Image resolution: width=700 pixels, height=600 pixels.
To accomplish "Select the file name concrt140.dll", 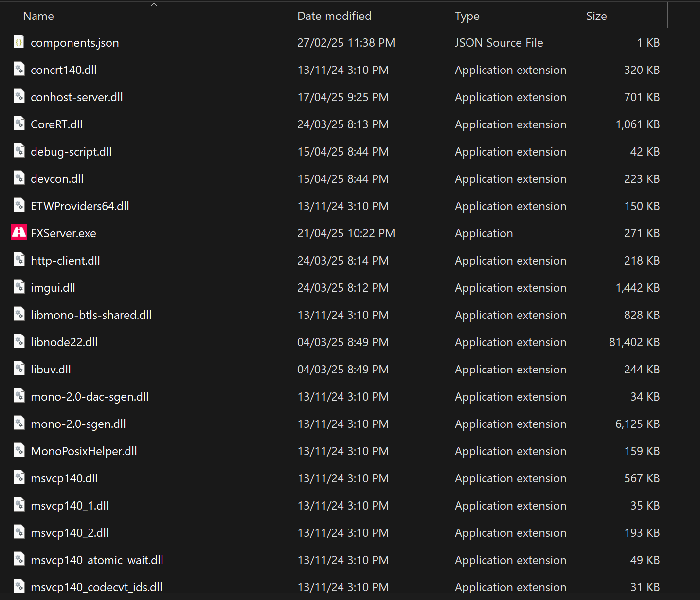I will tap(64, 70).
